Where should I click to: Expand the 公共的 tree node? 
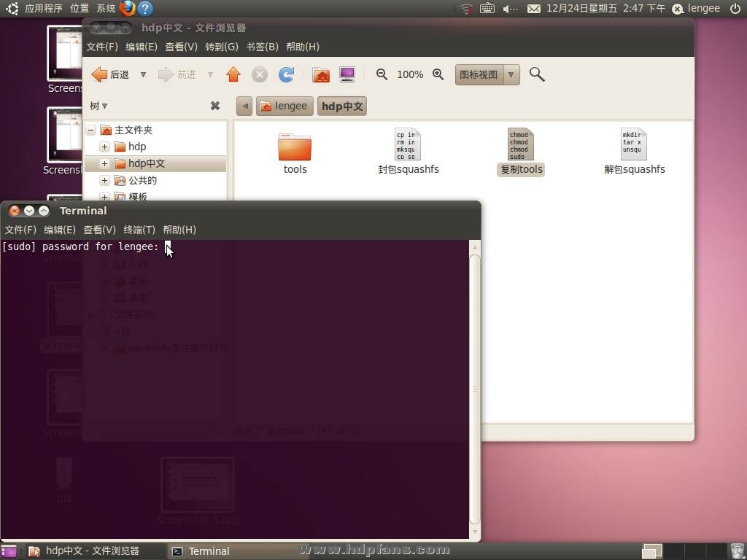click(105, 181)
